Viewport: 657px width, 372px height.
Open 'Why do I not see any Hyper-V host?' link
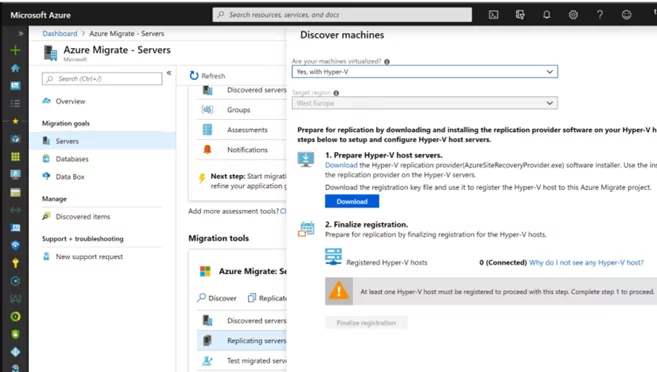pyautogui.click(x=586, y=263)
